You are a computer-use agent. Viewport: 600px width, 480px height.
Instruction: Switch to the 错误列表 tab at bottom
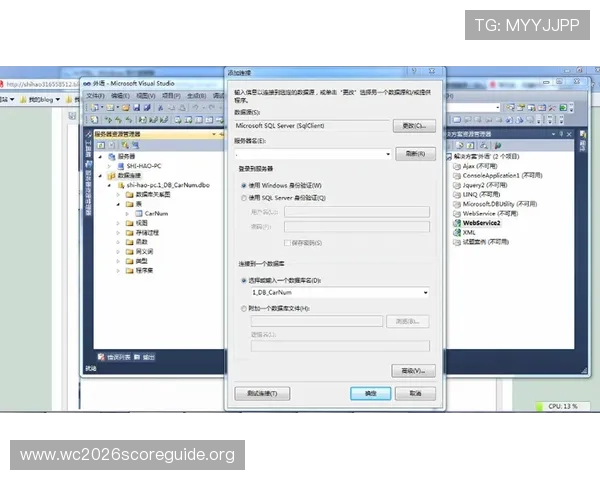click(114, 357)
